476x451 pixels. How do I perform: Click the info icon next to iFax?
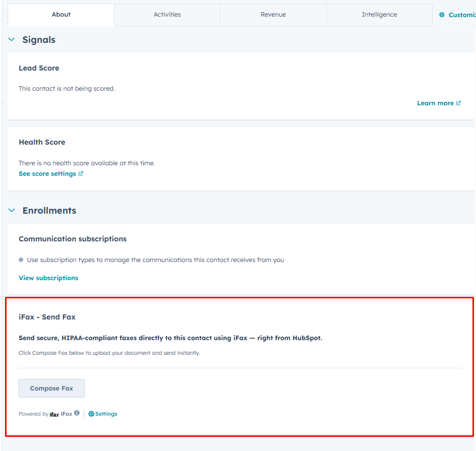(77, 413)
